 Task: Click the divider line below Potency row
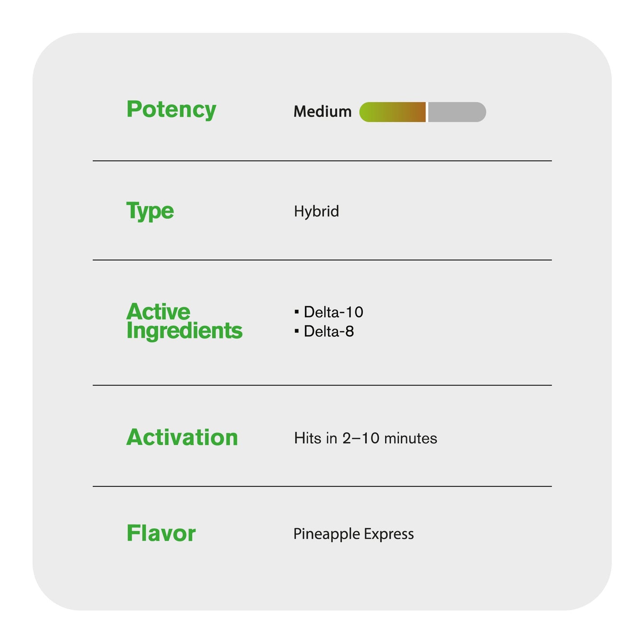pyautogui.click(x=322, y=161)
